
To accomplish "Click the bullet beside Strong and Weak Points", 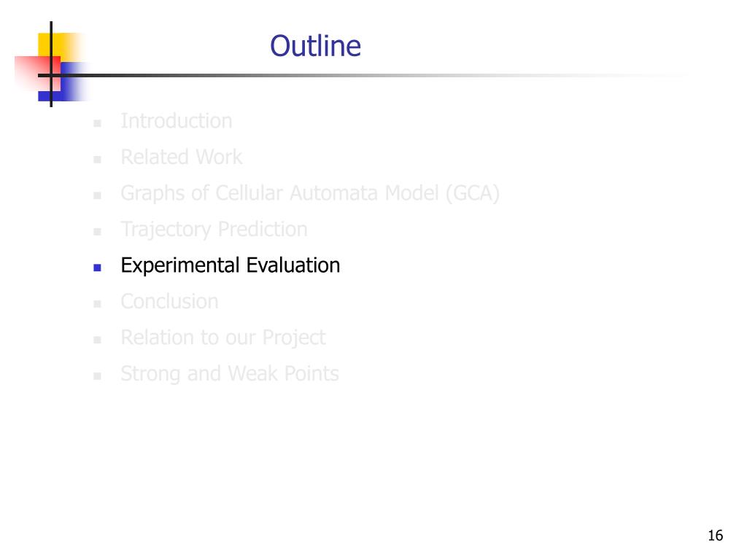I will (97, 376).
